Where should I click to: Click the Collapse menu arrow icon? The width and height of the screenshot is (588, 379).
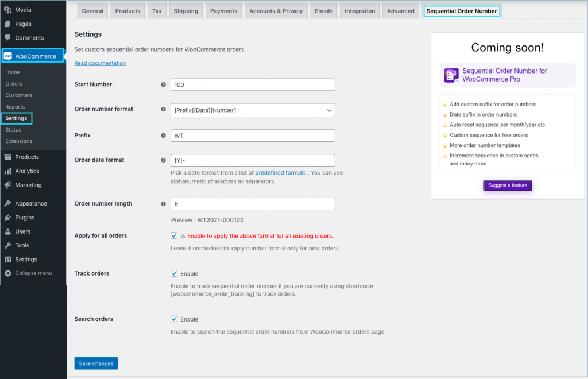(x=7, y=273)
